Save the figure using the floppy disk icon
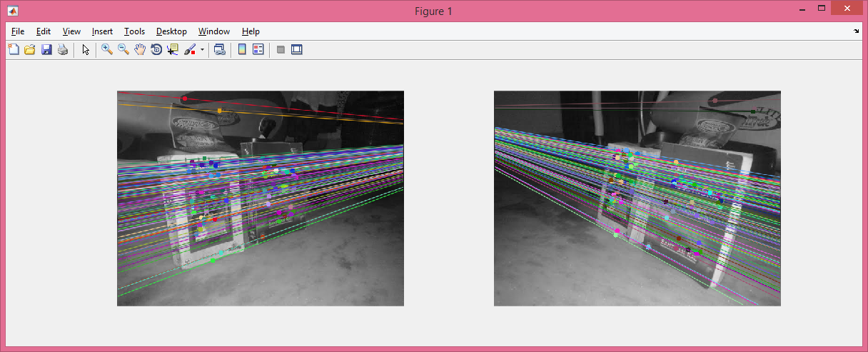Image resolution: width=868 pixels, height=352 pixels. pos(46,50)
